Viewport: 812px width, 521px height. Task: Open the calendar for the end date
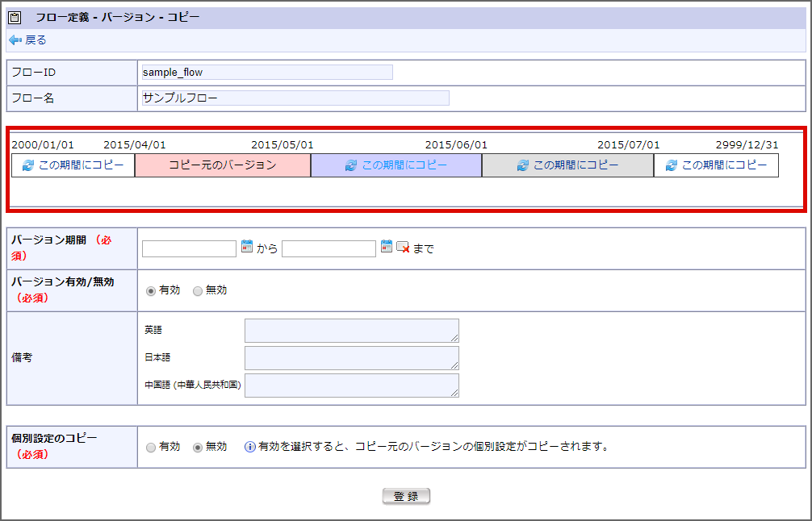tap(387, 246)
